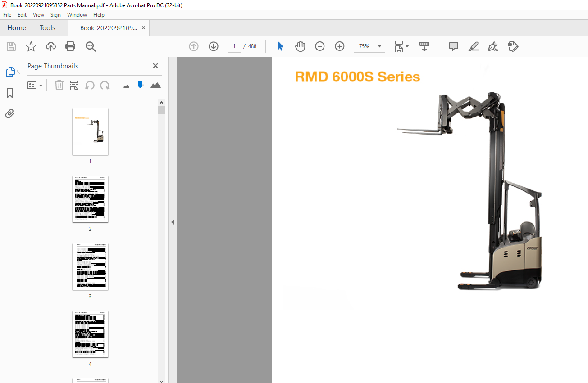Select the Highlight text pen tool

coord(474,46)
